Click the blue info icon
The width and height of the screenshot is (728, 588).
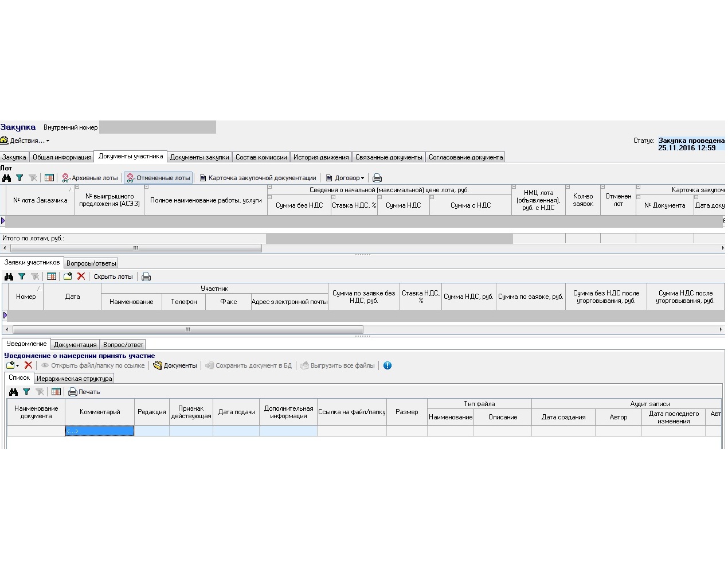[x=388, y=365]
